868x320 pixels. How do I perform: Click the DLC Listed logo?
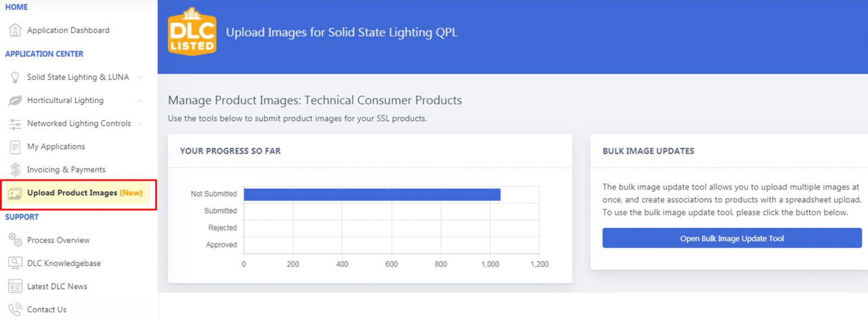point(192,32)
